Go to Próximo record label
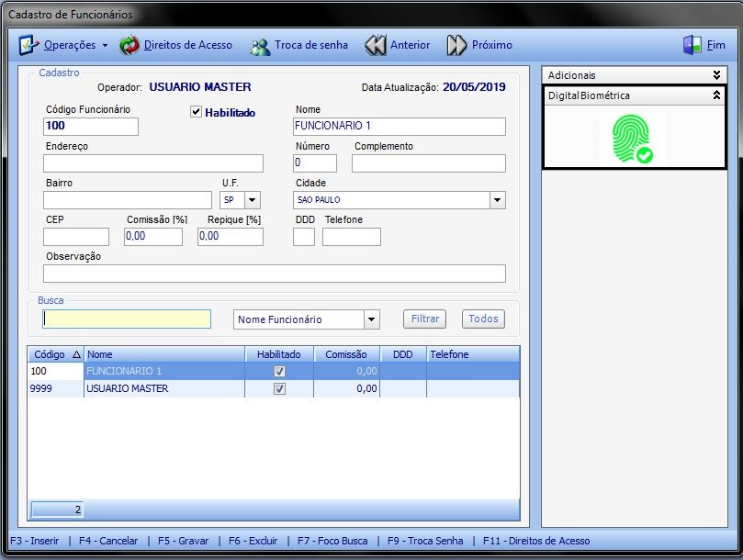 pos(492,45)
